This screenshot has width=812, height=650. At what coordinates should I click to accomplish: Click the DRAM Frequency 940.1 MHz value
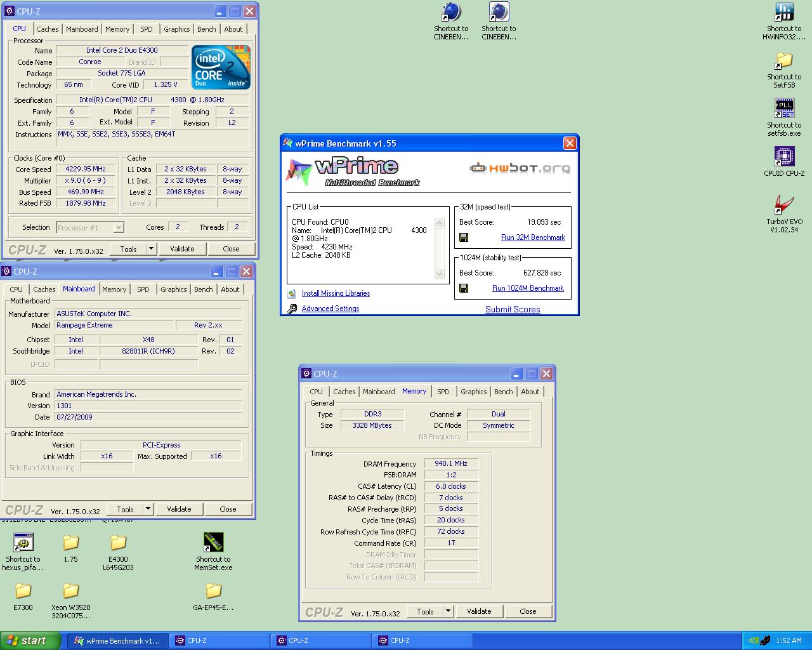pyautogui.click(x=451, y=464)
